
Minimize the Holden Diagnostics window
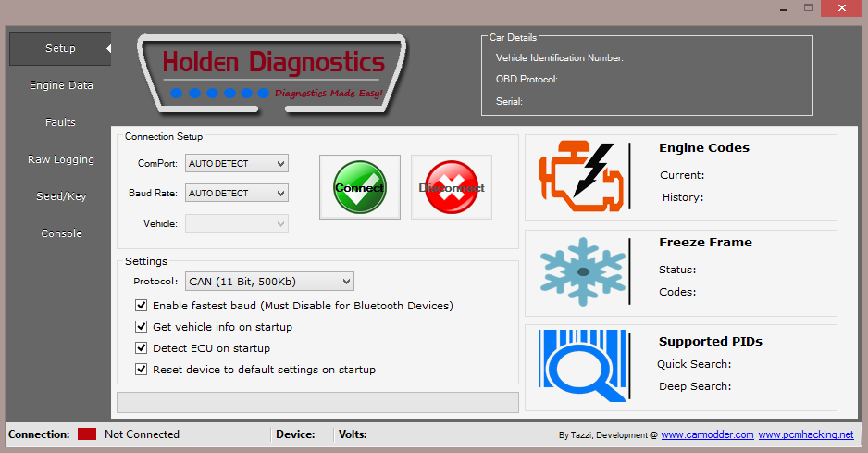784,8
